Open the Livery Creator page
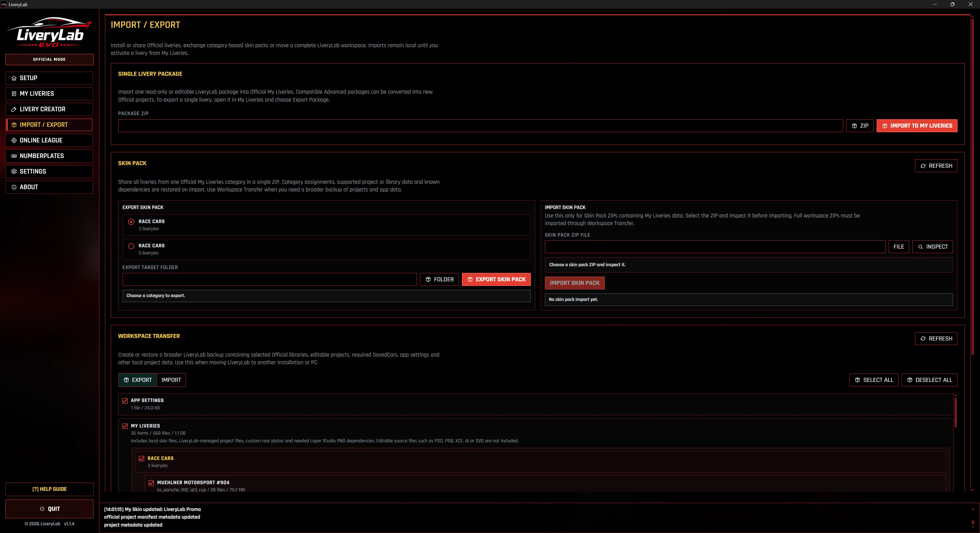Viewport: 980px width, 533px height. click(x=49, y=109)
